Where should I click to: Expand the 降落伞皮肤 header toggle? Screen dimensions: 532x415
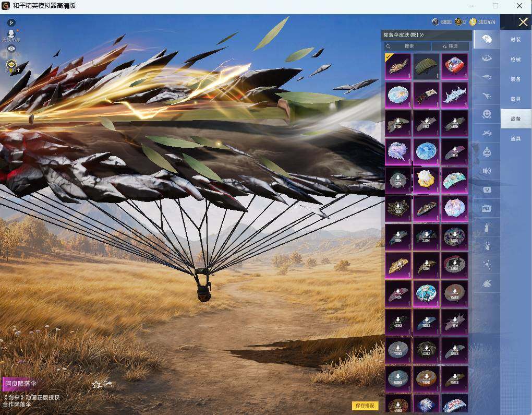(422, 35)
